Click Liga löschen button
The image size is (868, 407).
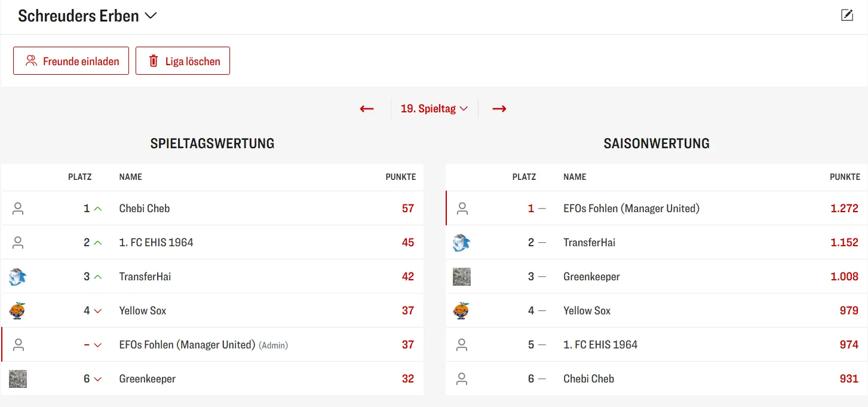(x=183, y=61)
